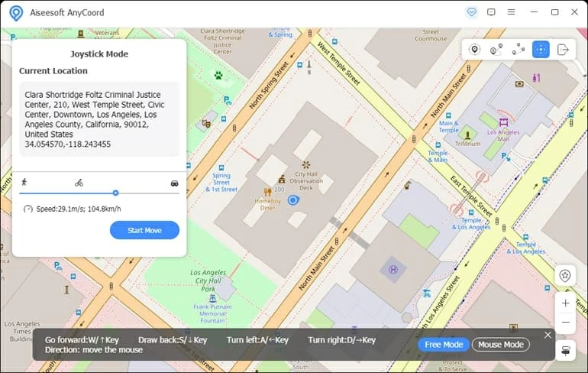Click the heart icon in the title bar

pyautogui.click(x=470, y=12)
